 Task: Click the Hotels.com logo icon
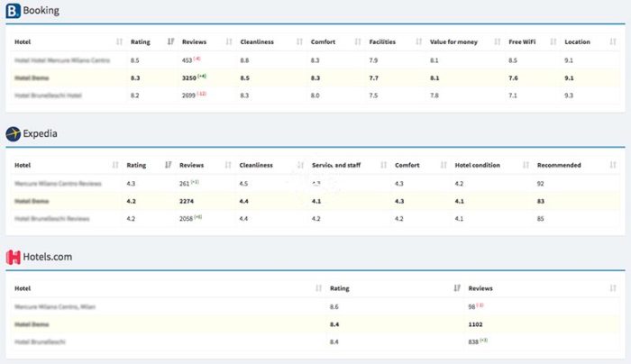click(x=14, y=258)
